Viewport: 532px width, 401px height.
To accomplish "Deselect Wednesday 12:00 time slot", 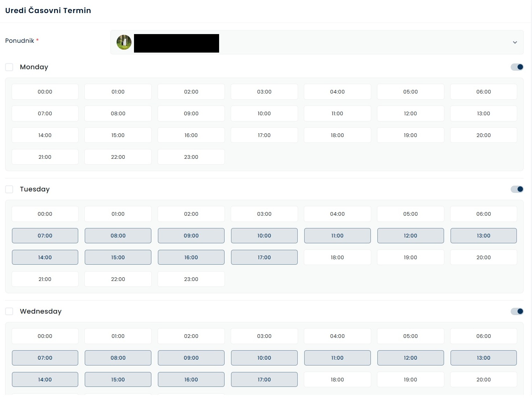I will pos(410,358).
